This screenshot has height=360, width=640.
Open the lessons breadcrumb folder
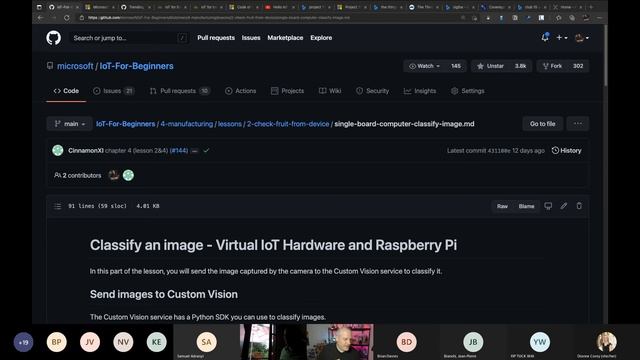[230, 124]
